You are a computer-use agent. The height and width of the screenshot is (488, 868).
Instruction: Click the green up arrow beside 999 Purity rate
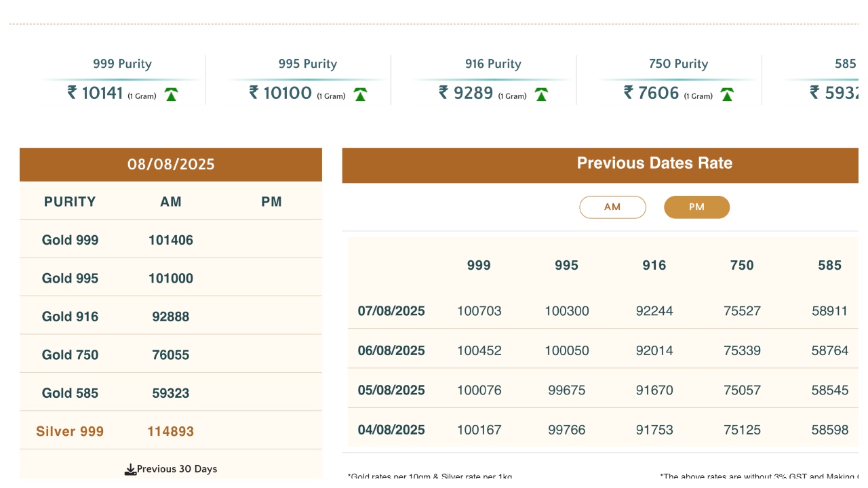[171, 95]
